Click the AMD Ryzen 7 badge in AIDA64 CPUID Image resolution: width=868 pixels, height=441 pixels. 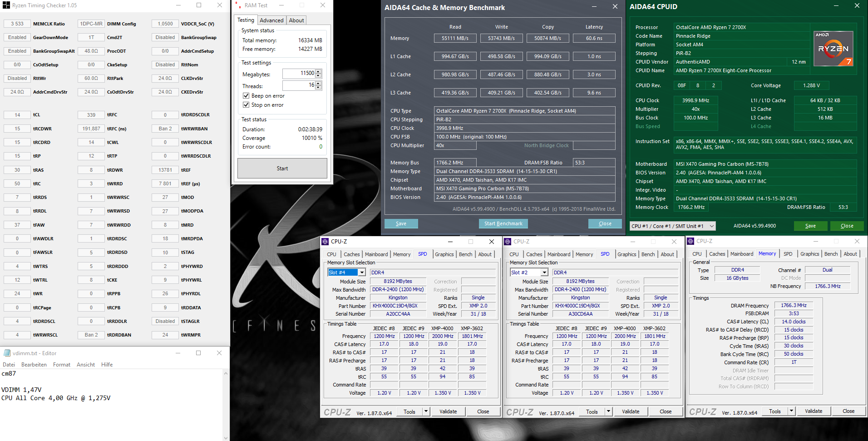833,48
